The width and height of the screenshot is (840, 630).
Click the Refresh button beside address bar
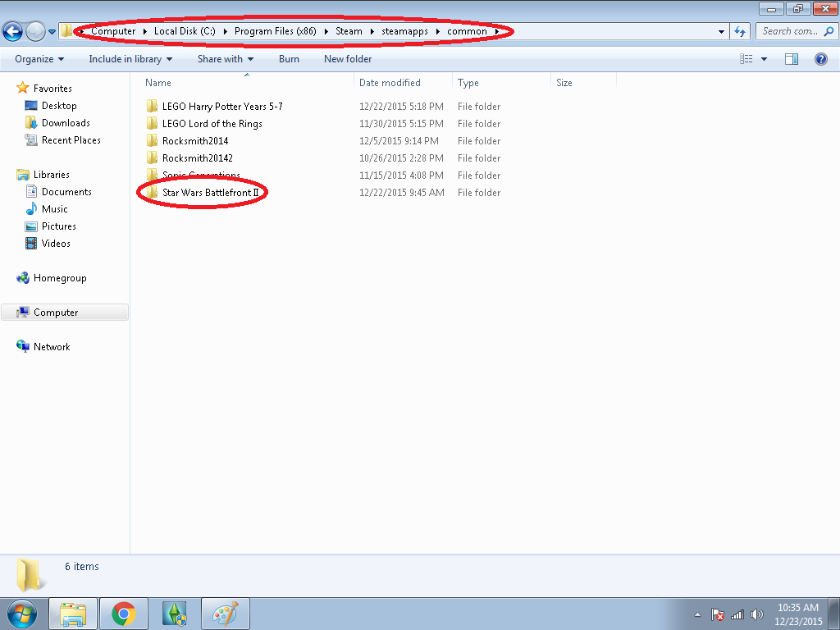click(x=740, y=32)
